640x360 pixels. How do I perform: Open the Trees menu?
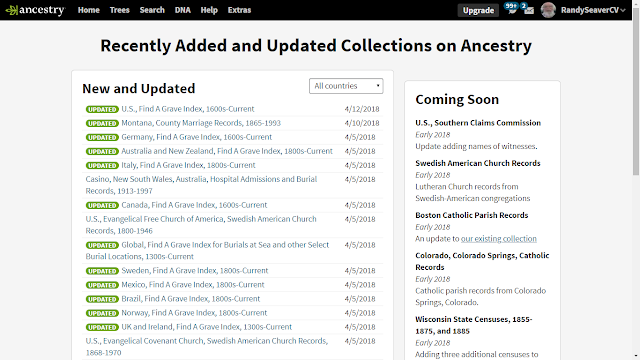[120, 10]
